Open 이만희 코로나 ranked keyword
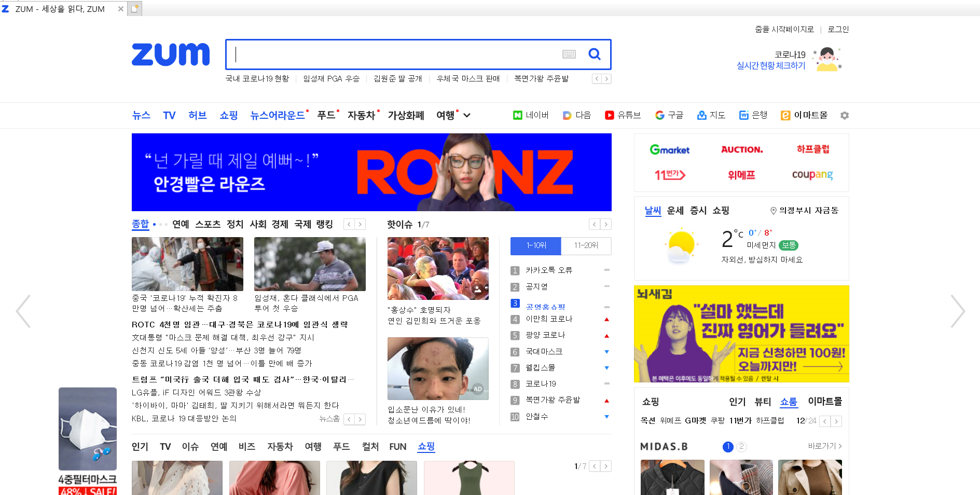Image resolution: width=980 pixels, height=495 pixels. tap(549, 319)
